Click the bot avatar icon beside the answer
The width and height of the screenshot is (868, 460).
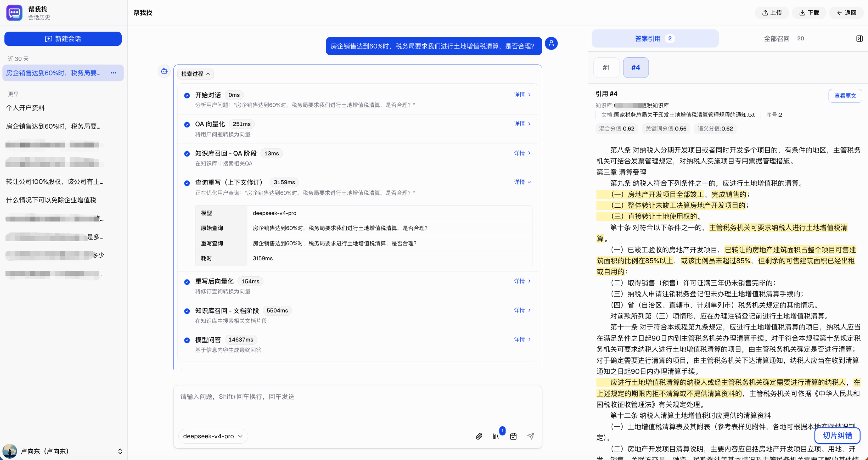point(164,71)
